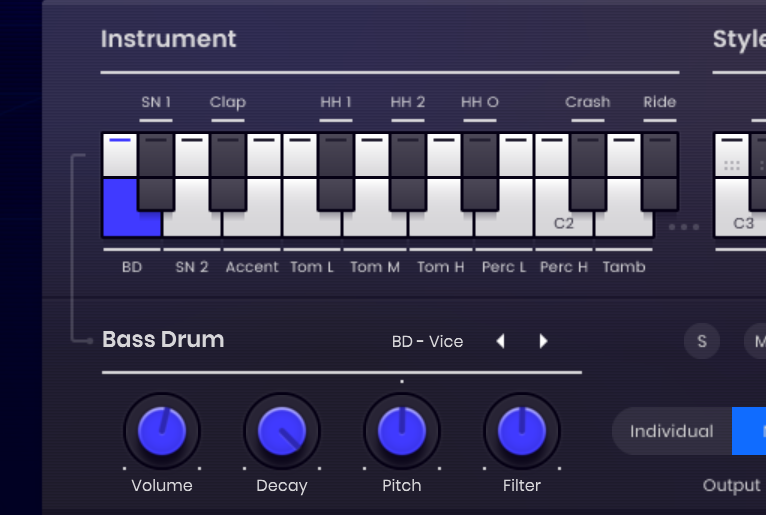Click the Volume knob
Viewport: 766px width, 515px height.
coord(162,431)
